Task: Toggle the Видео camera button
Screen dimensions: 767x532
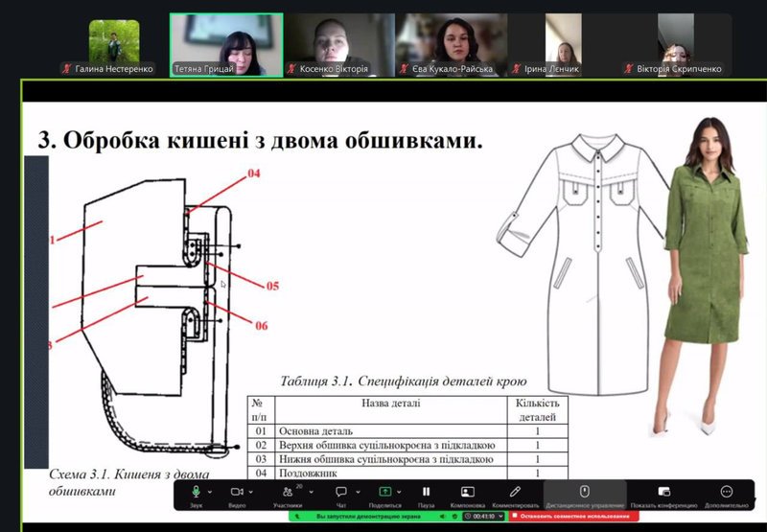Action: pyautogui.click(x=237, y=492)
